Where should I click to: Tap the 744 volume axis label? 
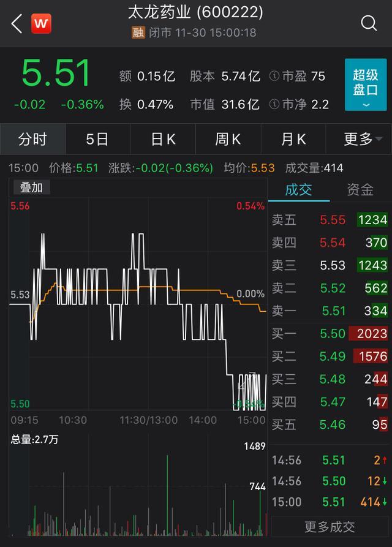coord(258,486)
